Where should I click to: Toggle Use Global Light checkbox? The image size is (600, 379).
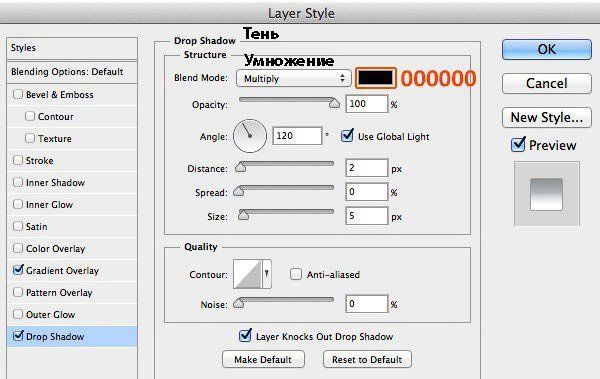(x=347, y=136)
